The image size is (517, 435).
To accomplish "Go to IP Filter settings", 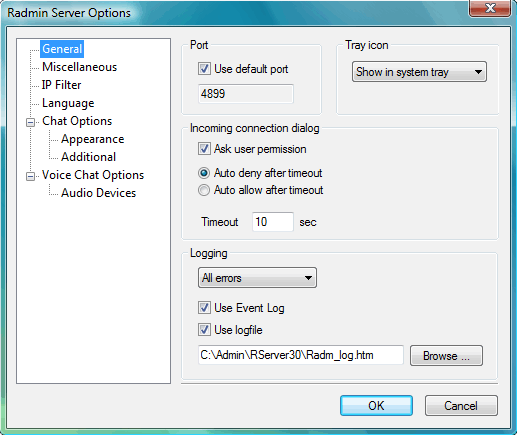I will point(61,85).
